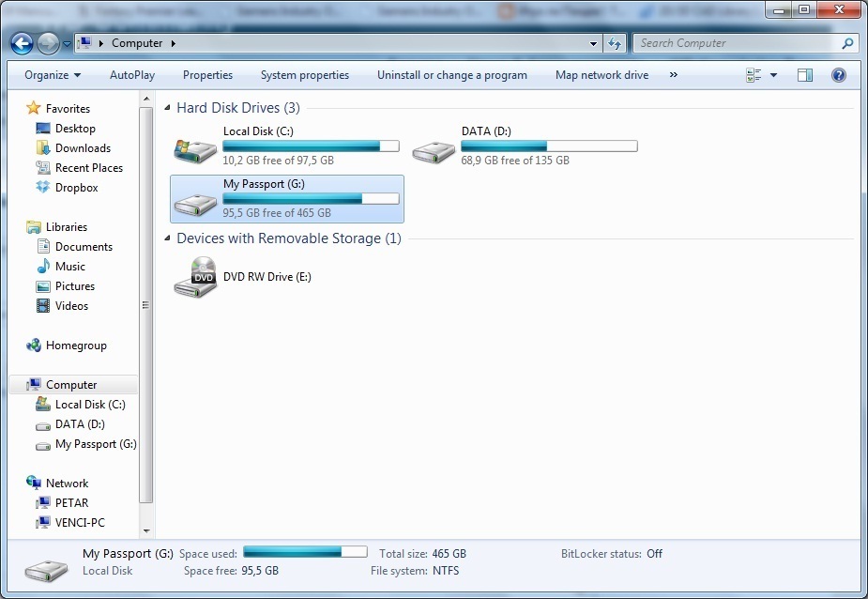This screenshot has height=599, width=868.
Task: Click in the Search Computer field
Action: point(737,43)
